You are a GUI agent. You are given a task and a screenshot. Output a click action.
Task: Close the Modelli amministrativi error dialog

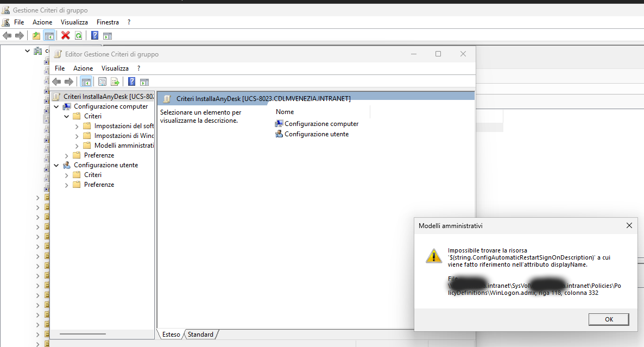629,225
